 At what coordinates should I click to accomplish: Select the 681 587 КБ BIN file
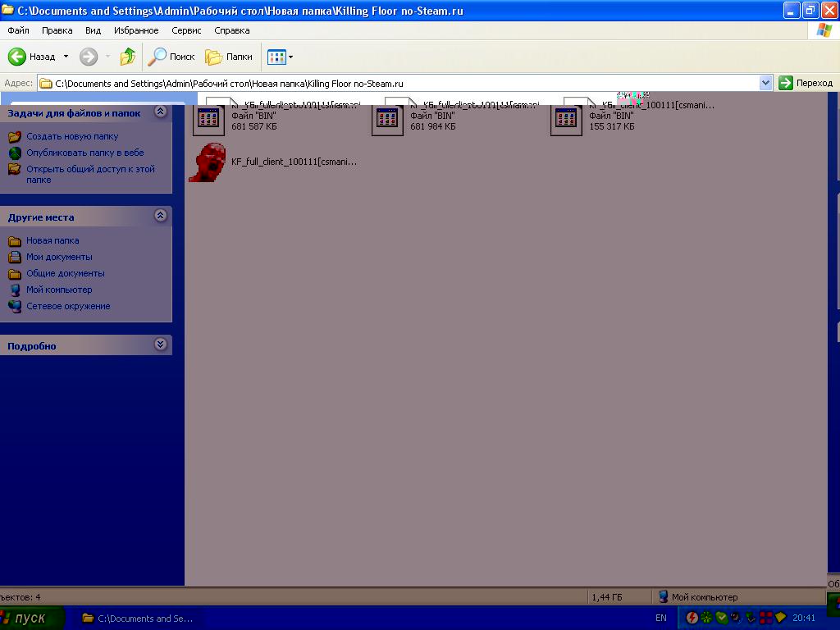pos(208,120)
